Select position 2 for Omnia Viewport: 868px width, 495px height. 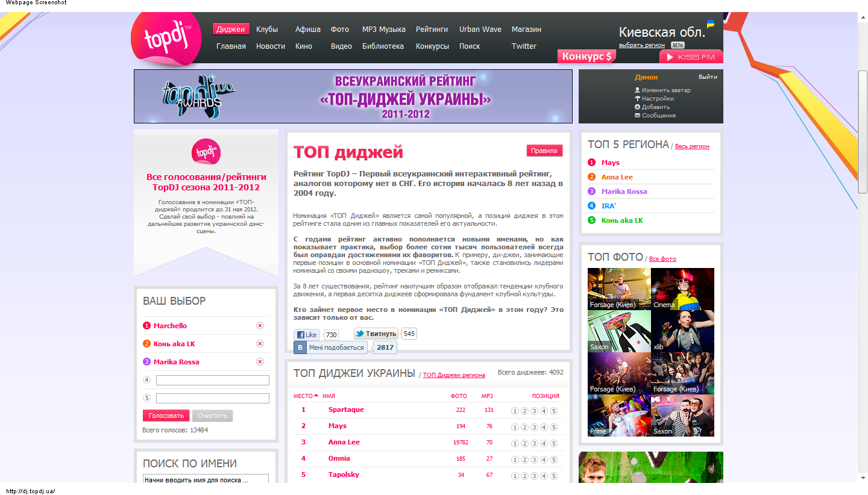(x=524, y=460)
